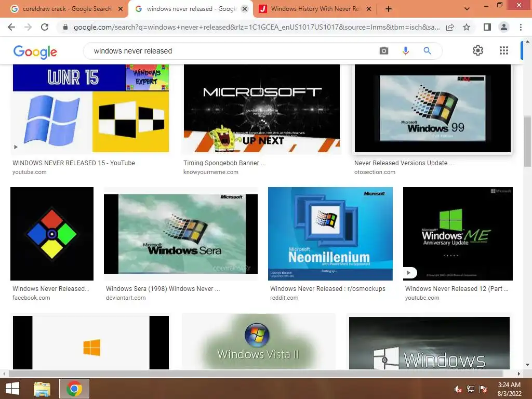
Task: View site lock information icon
Action: (65, 27)
